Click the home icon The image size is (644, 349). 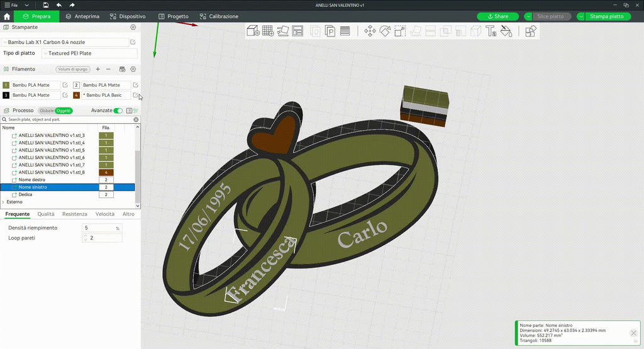tap(6, 16)
